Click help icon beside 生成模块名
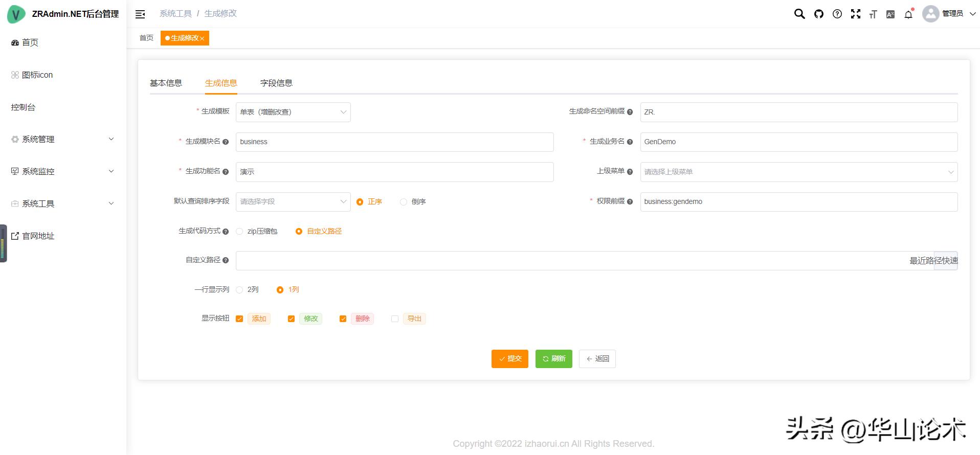Image resolution: width=980 pixels, height=455 pixels. click(226, 142)
